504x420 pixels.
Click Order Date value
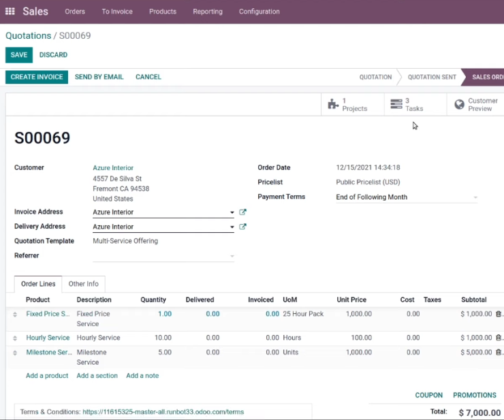(368, 167)
